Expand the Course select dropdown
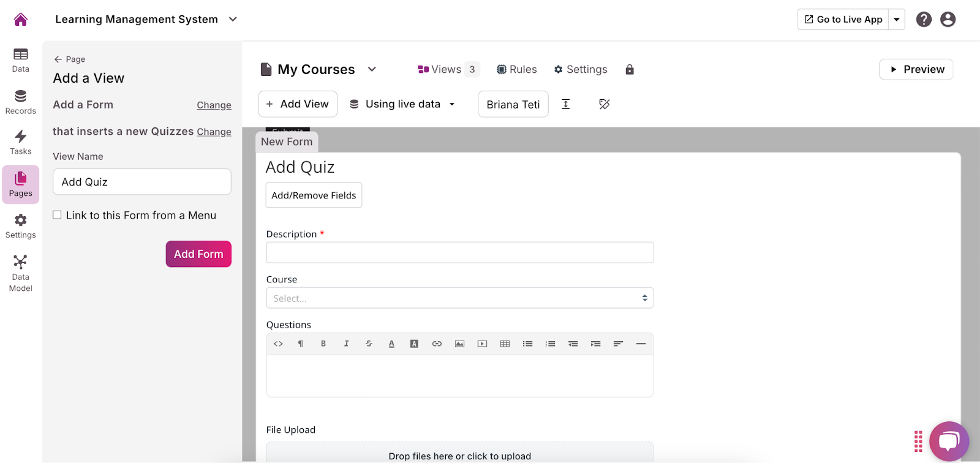The image size is (980, 463). click(x=459, y=298)
